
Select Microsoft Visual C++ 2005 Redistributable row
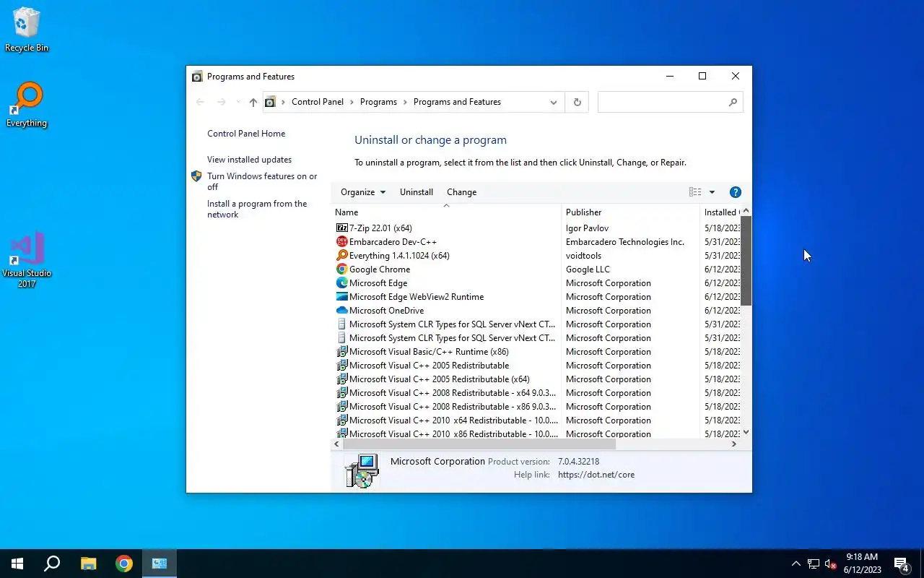(536, 366)
